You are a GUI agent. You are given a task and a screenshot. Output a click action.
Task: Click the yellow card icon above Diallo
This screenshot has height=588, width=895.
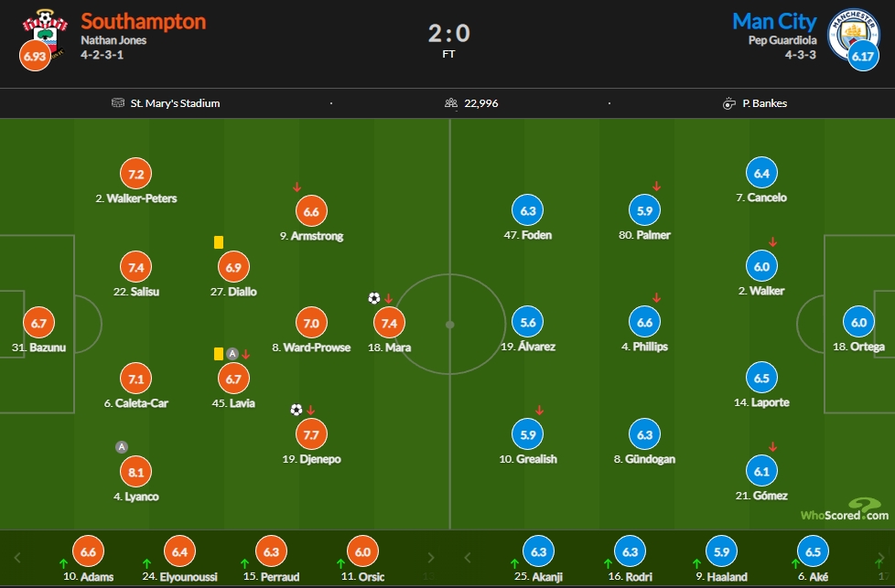(x=219, y=242)
